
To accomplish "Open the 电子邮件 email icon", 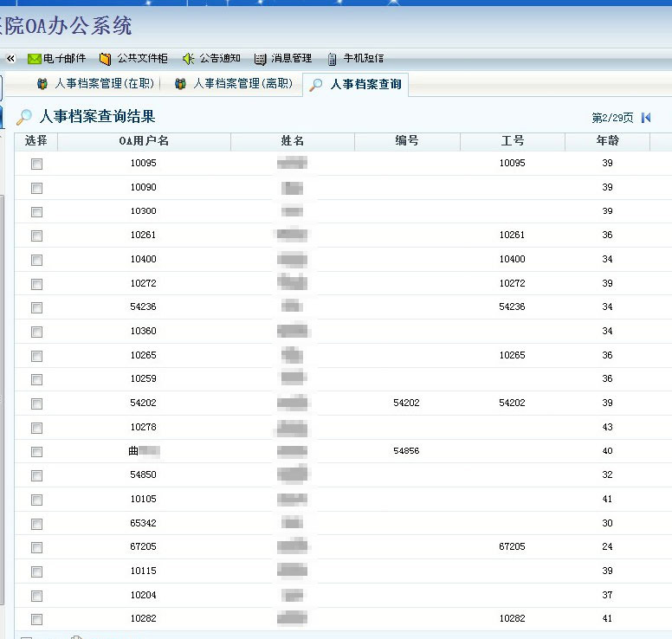I will [34, 59].
